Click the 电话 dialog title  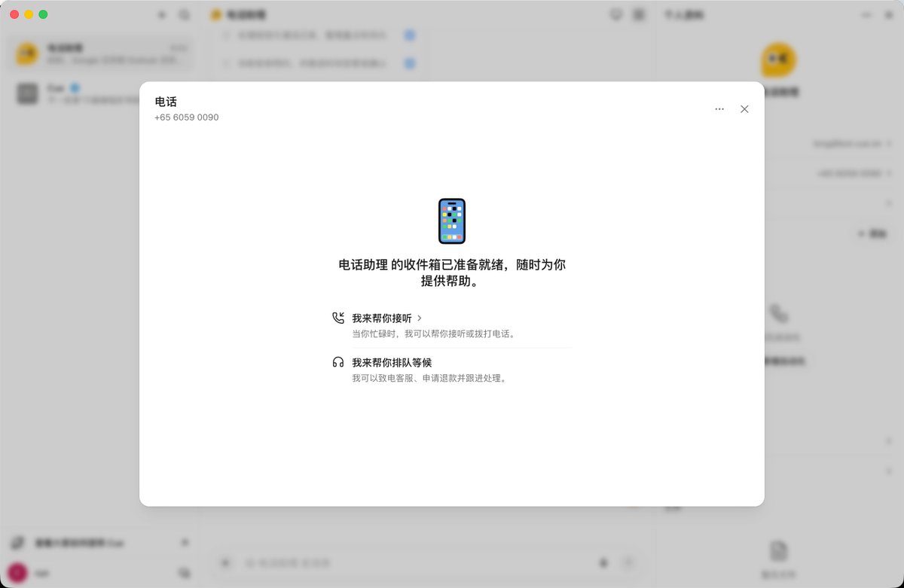tap(166, 102)
